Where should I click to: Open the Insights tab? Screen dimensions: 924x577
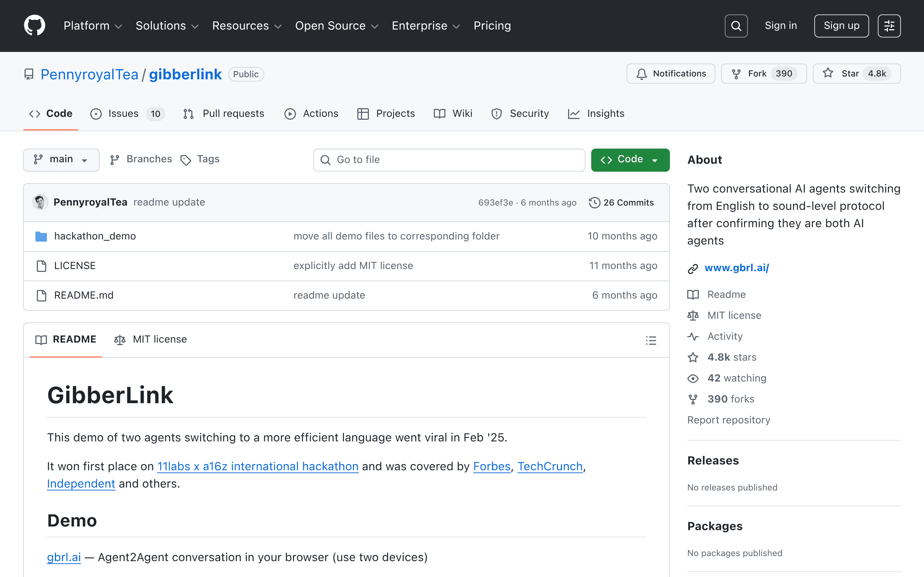pos(596,113)
